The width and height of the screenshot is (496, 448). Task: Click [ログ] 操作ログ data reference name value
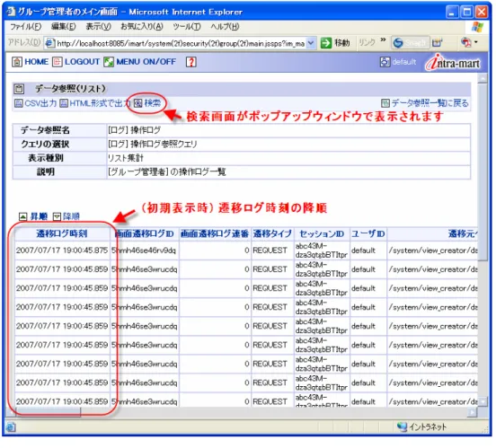134,130
